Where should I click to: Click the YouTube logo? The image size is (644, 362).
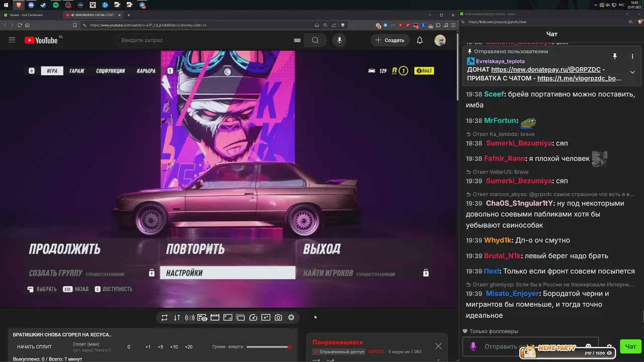tap(41, 40)
